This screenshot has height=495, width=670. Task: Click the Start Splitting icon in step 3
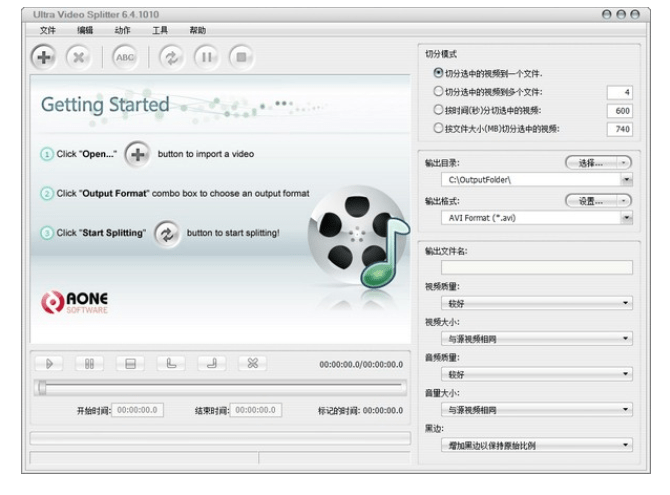coord(167,233)
